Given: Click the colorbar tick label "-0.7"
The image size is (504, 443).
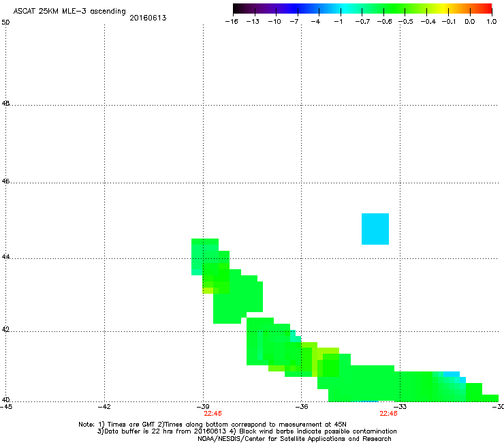Looking at the screenshot, I should [362, 22].
